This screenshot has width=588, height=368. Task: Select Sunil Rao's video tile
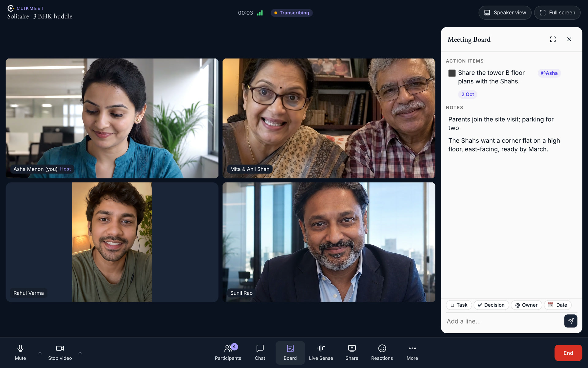[329, 242]
